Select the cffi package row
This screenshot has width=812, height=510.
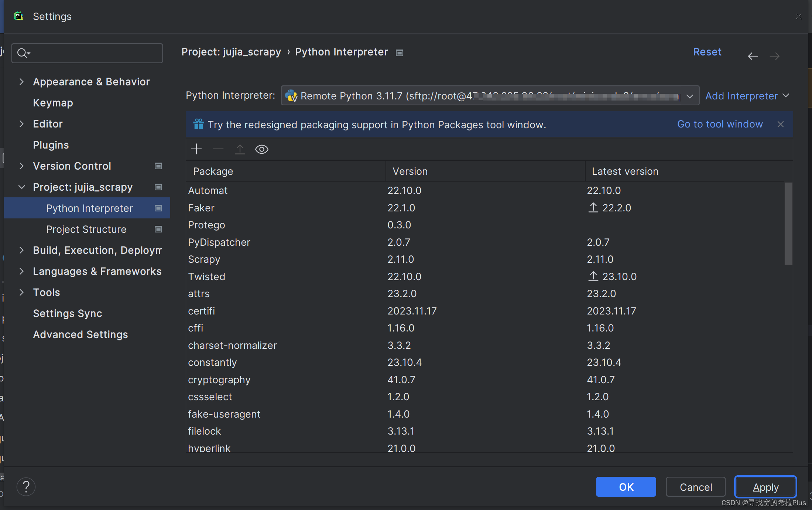[x=485, y=328]
